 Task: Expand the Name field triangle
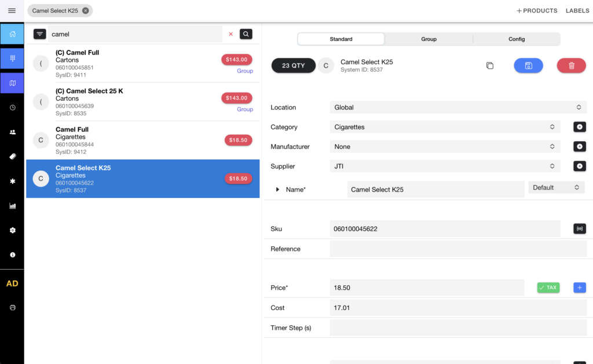point(277,189)
